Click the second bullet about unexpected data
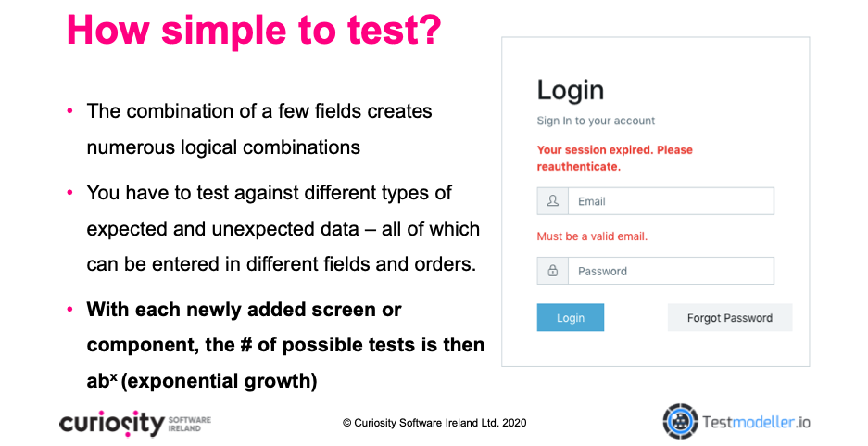Image resolution: width=868 pixels, height=446 pixels. point(283,228)
